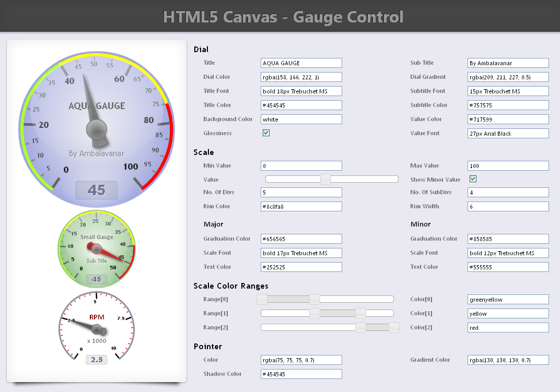
Task: Click the Range[2] right slider handle
Action: (x=394, y=327)
